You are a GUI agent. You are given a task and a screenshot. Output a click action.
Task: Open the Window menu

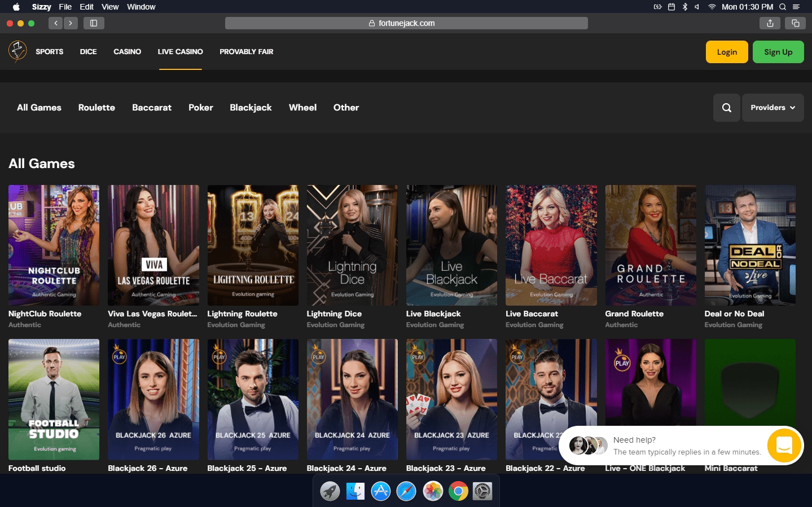[x=141, y=7]
